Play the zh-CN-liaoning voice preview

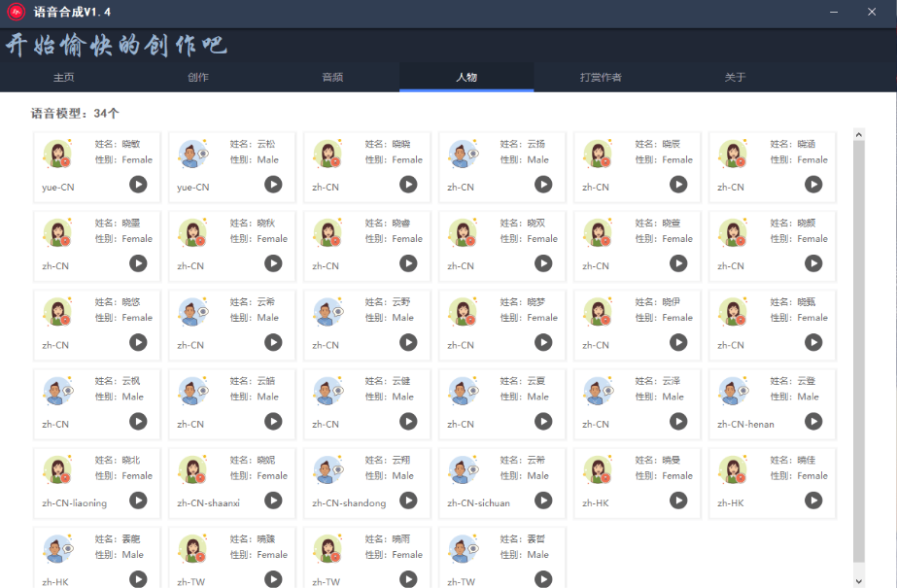[x=138, y=500]
